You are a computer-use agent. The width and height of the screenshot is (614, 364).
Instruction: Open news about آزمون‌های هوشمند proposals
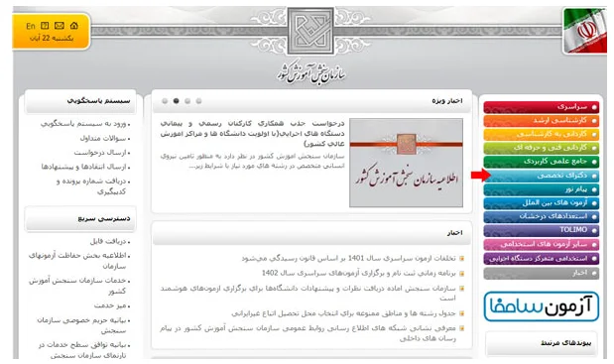[x=308, y=294]
